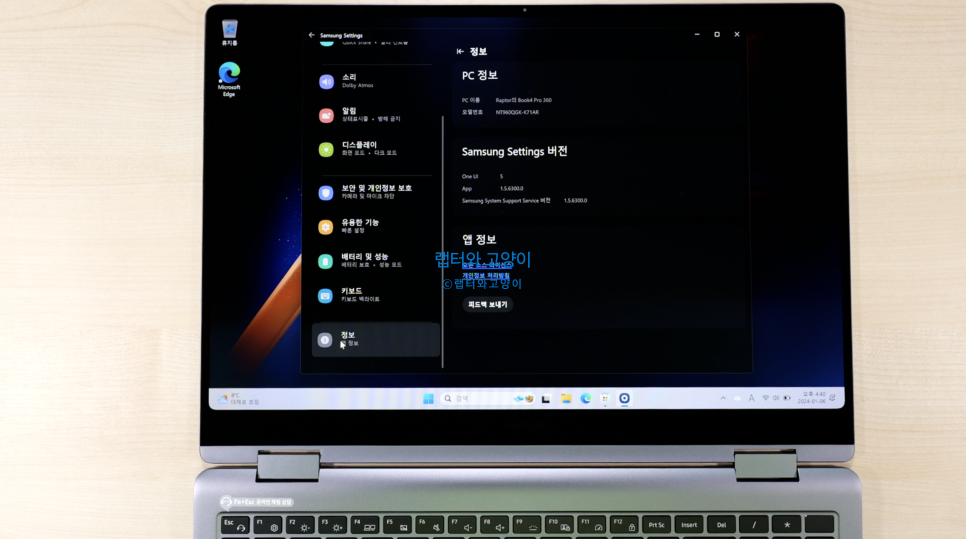Click the OneDrive cloud tray icon
966x539 pixels.
click(737, 399)
